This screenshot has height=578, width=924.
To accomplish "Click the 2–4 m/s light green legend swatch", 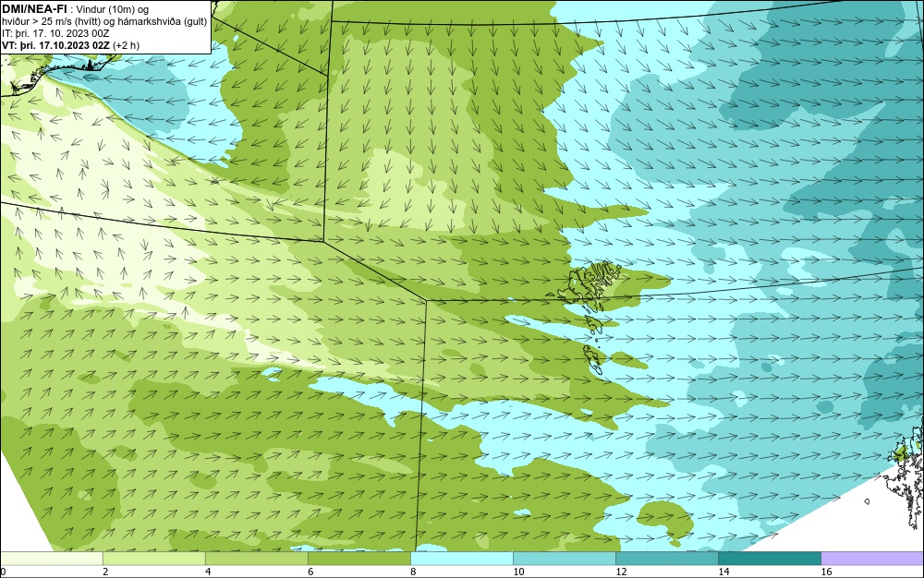I will coord(153,558).
